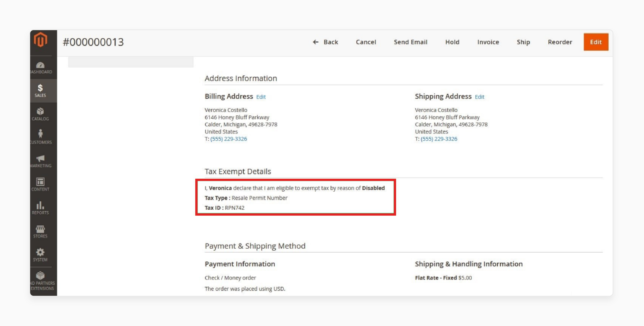Create an Invoice for the order
644x326 pixels.
(x=488, y=42)
